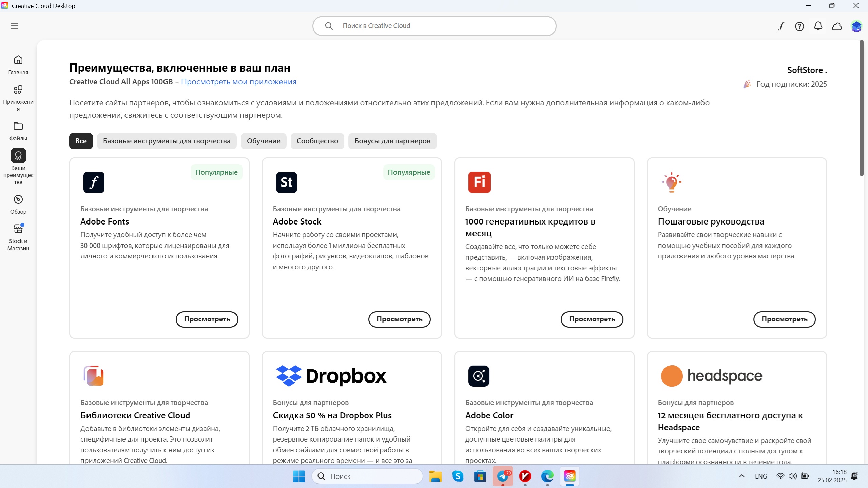Focus the Поиск в Creative Cloud field

point(434,26)
